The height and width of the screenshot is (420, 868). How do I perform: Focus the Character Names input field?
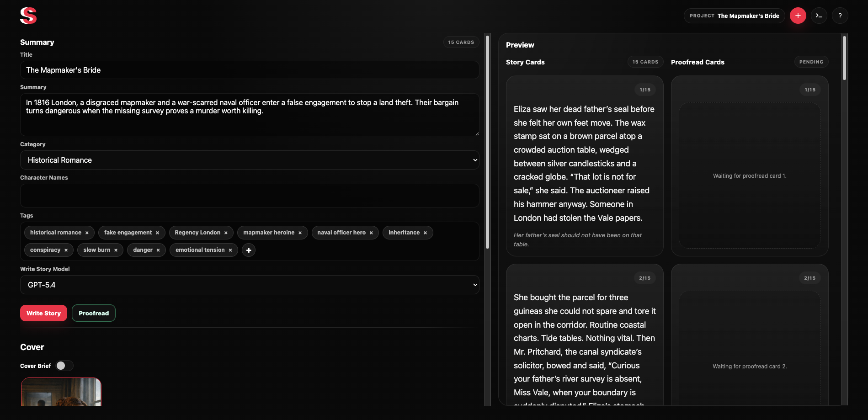pos(250,196)
